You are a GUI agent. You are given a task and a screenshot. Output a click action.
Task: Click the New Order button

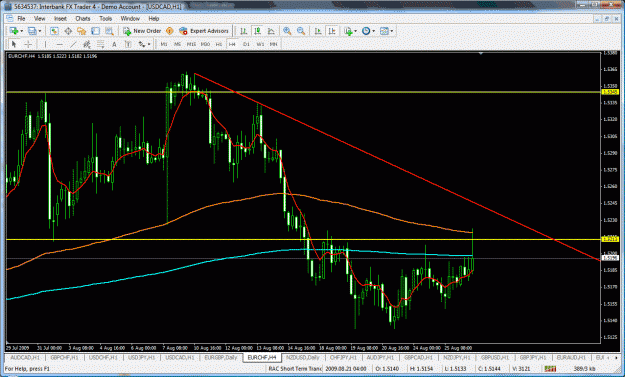pyautogui.click(x=142, y=31)
